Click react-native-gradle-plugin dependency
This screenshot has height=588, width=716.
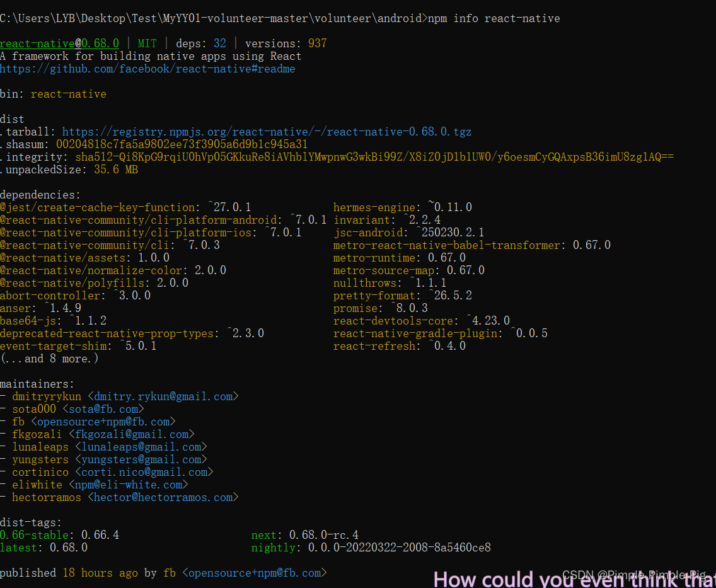(440, 333)
